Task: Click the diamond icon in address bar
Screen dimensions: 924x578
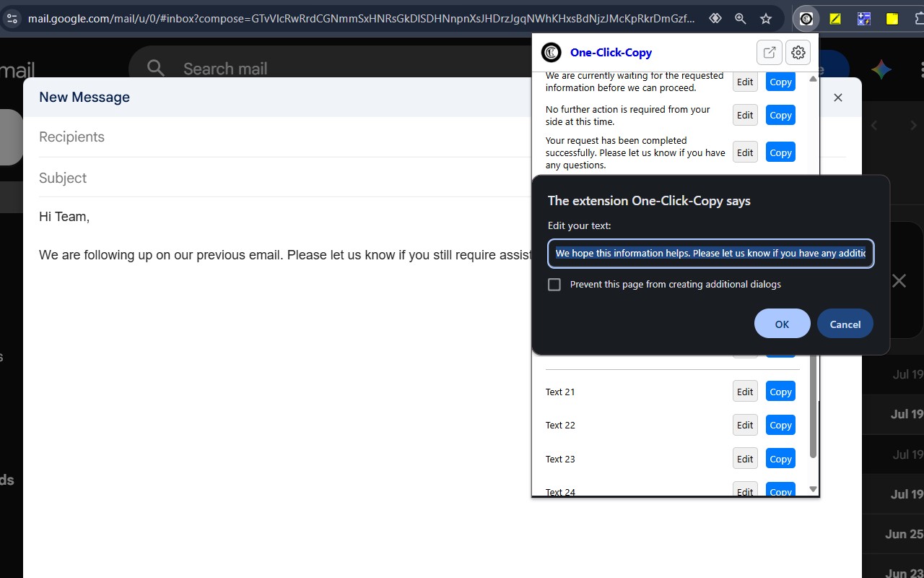Action: 715,19
